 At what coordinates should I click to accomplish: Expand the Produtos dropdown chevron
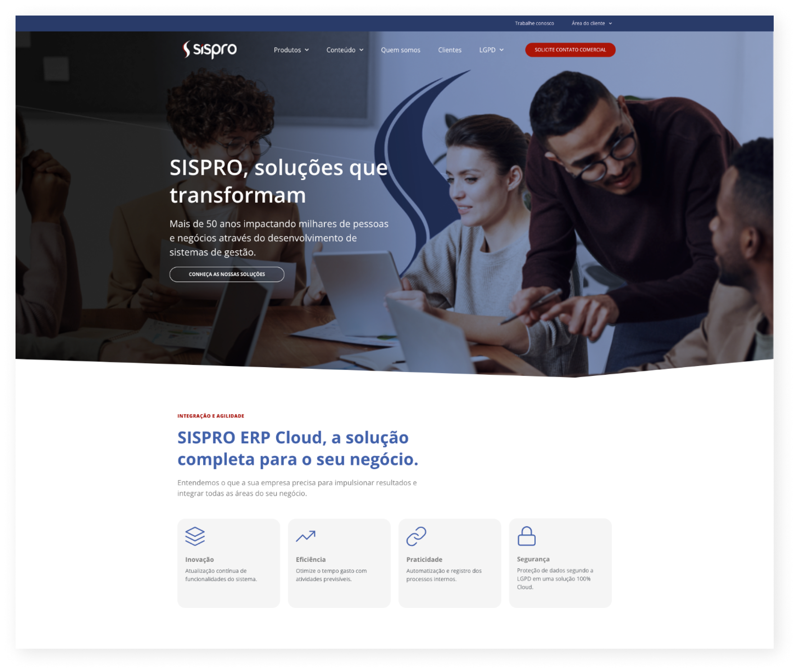[x=307, y=50]
